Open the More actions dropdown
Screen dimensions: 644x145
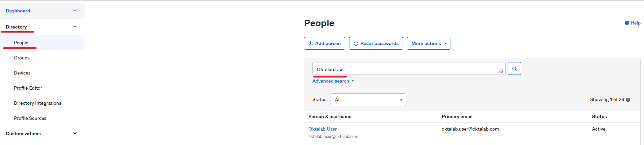(x=428, y=44)
